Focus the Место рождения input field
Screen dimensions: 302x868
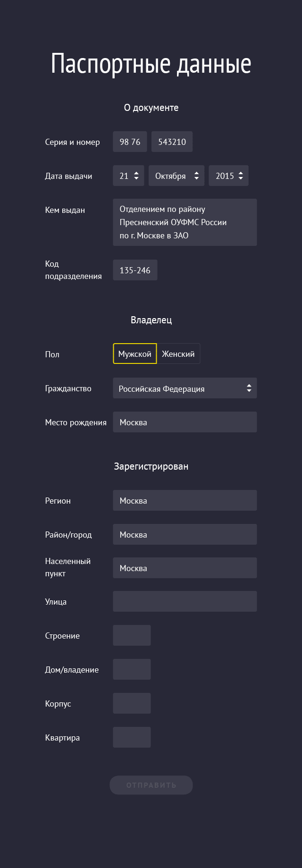click(185, 422)
